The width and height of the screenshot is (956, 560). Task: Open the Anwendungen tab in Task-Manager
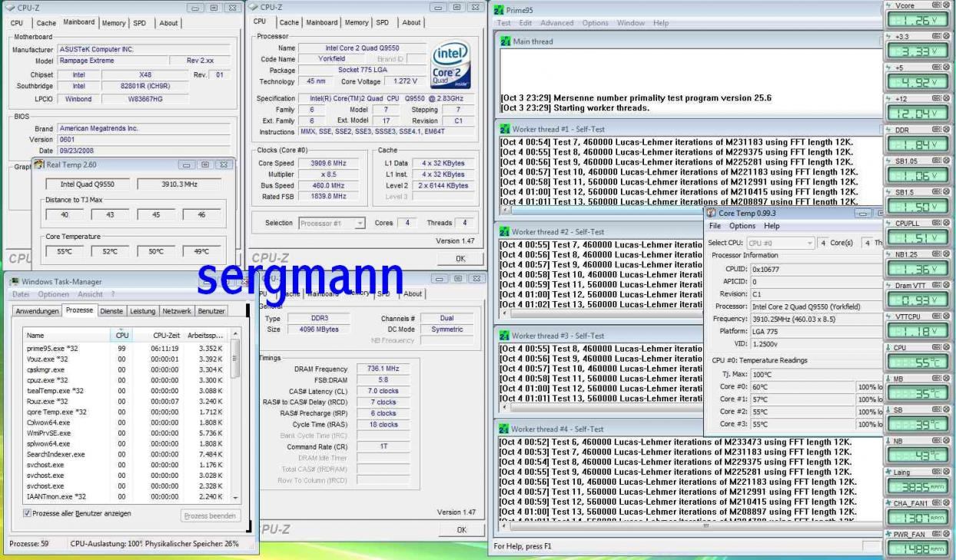(x=38, y=310)
